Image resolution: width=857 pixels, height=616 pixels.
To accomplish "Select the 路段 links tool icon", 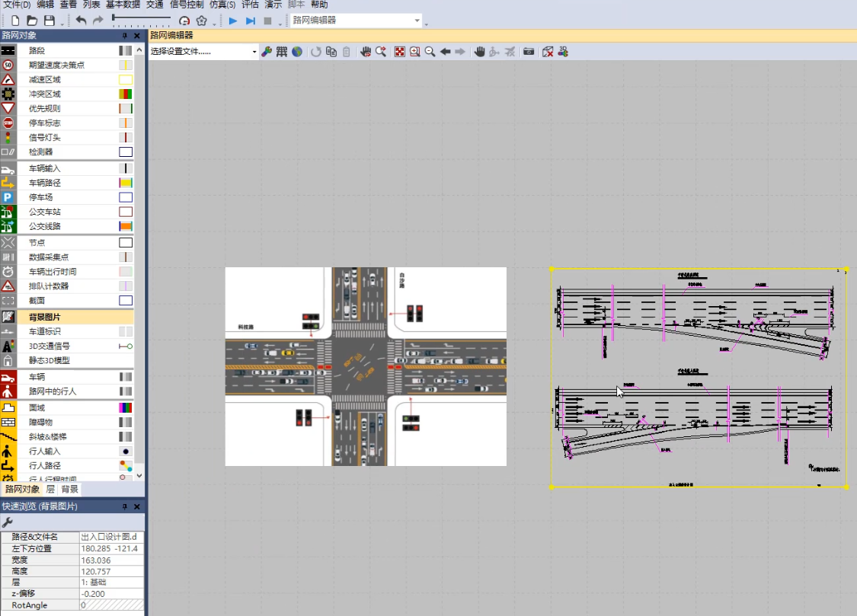I will click(8, 50).
